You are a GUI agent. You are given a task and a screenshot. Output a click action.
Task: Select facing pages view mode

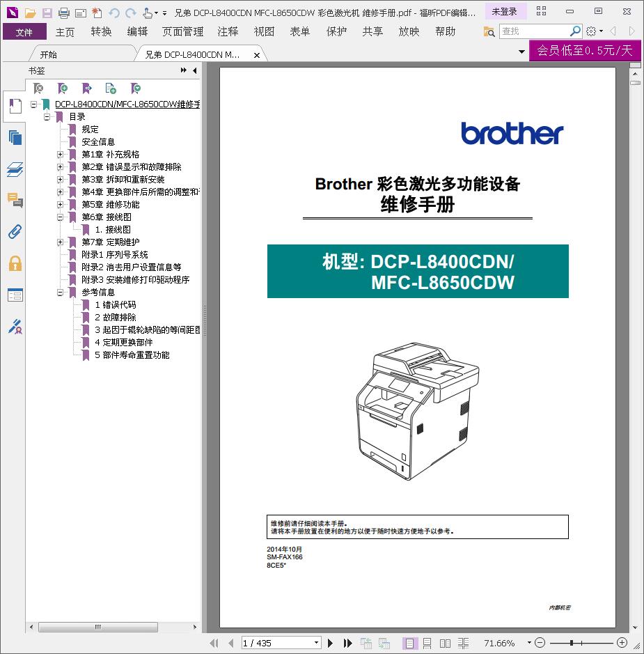[x=445, y=643]
